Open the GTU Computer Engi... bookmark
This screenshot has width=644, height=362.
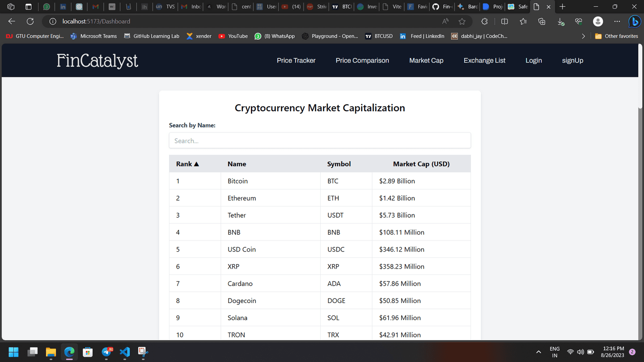tap(35, 36)
